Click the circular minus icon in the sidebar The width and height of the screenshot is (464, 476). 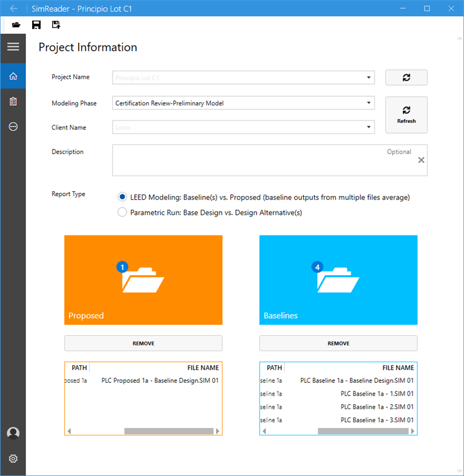13,126
